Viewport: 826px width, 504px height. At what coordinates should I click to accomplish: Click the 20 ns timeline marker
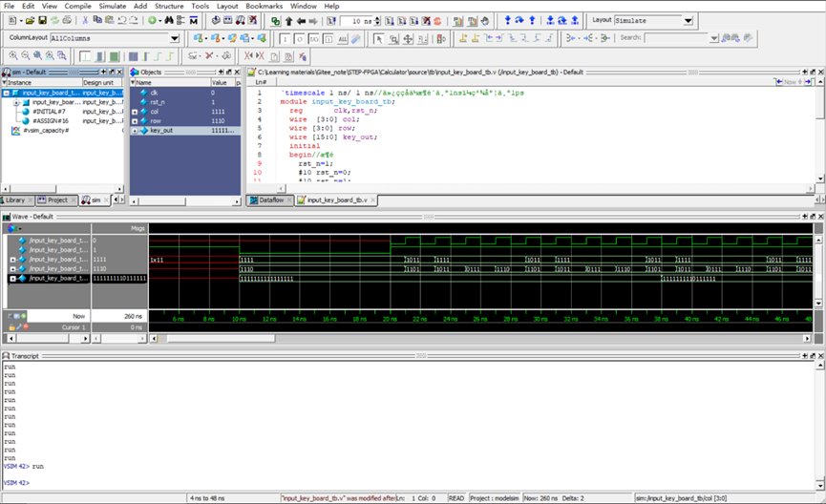click(390, 319)
